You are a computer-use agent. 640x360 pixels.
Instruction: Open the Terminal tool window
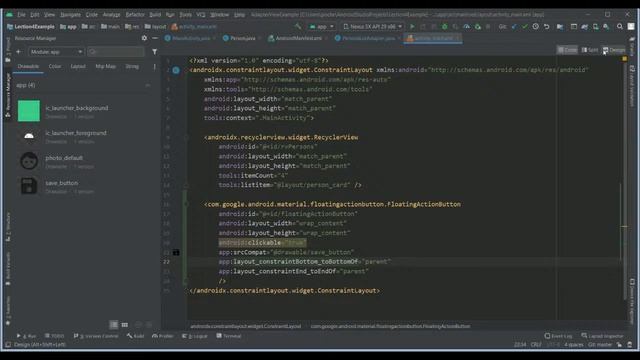(x=229, y=336)
